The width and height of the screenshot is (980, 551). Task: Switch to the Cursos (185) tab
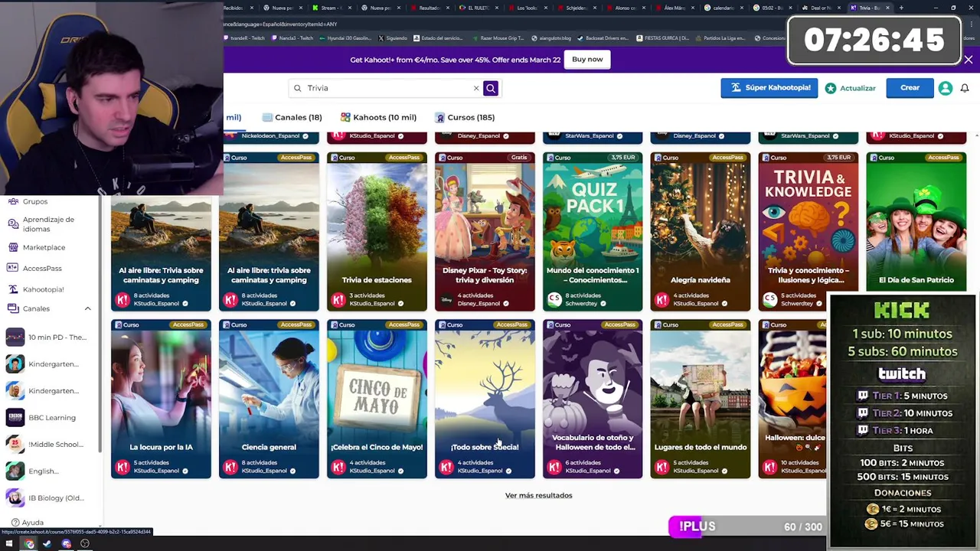(x=465, y=117)
